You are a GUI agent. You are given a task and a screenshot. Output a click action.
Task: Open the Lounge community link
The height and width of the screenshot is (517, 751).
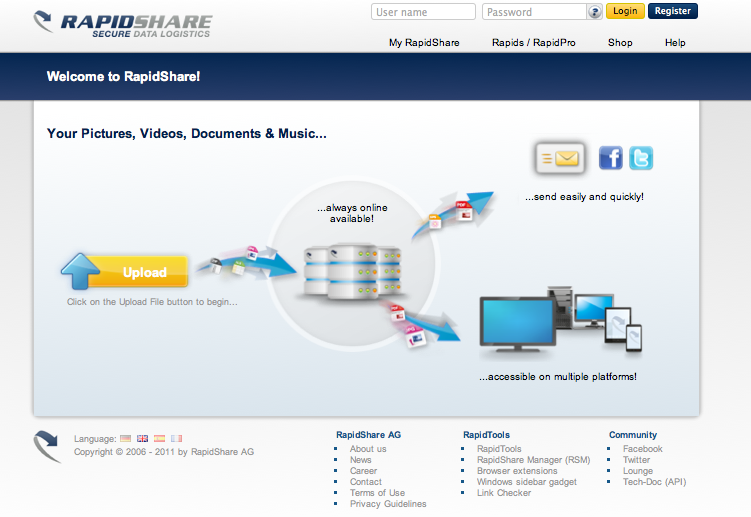point(638,471)
